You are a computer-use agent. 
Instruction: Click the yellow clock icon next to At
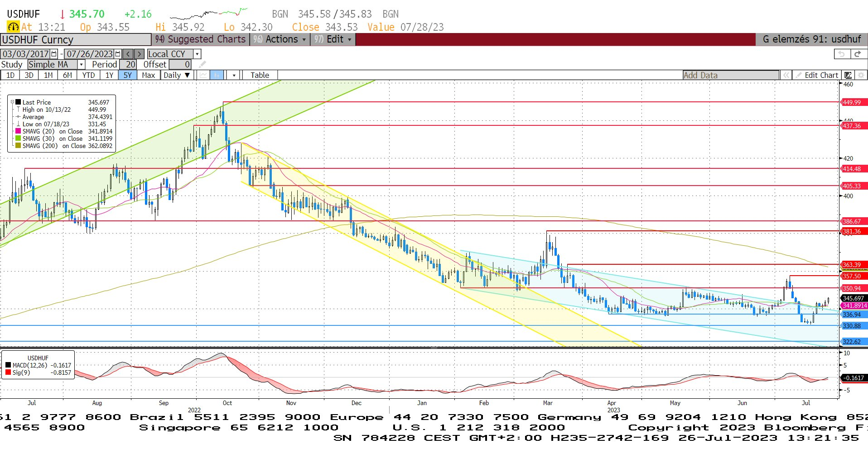tap(13, 27)
